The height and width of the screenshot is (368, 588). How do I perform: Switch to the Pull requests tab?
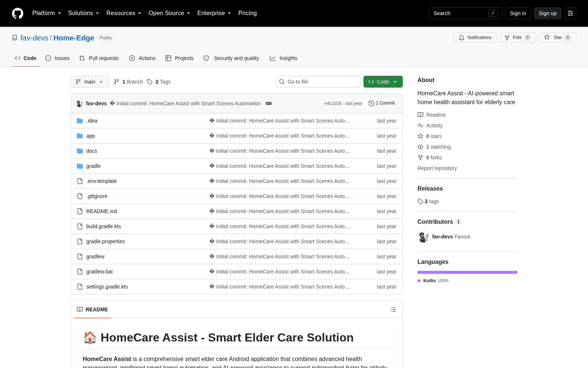point(99,58)
